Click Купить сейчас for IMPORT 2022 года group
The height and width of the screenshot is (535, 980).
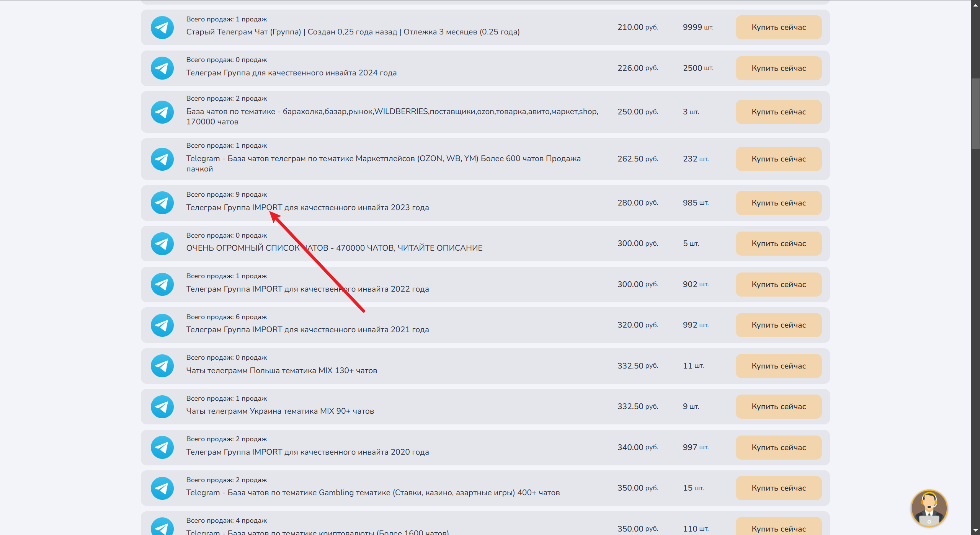coord(779,284)
